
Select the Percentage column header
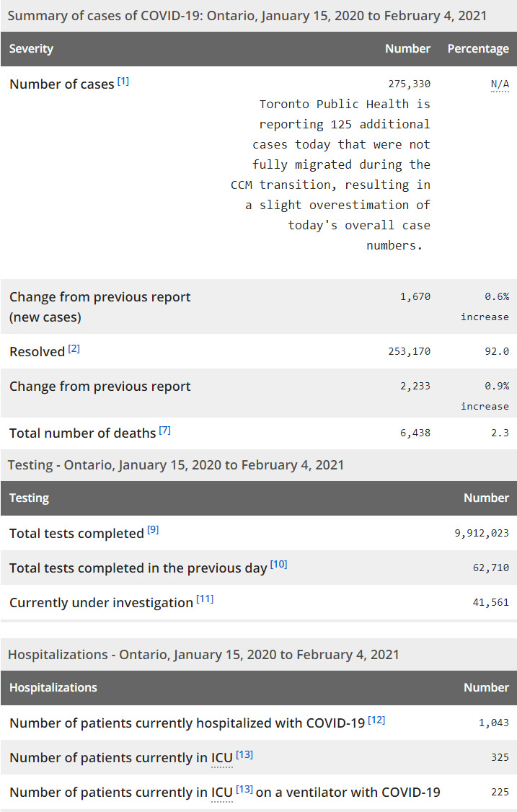(x=478, y=49)
